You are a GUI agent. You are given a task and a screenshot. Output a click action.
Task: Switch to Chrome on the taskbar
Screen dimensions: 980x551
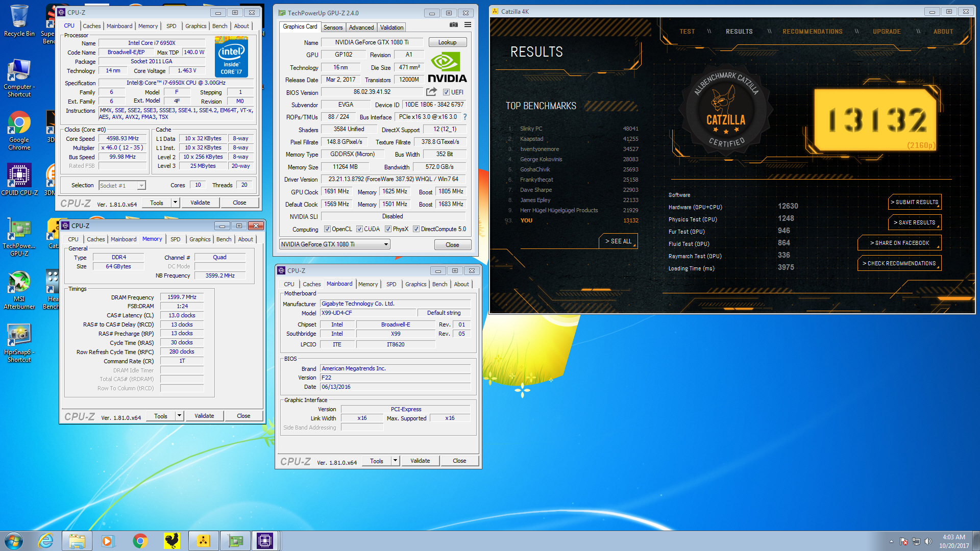pyautogui.click(x=140, y=541)
